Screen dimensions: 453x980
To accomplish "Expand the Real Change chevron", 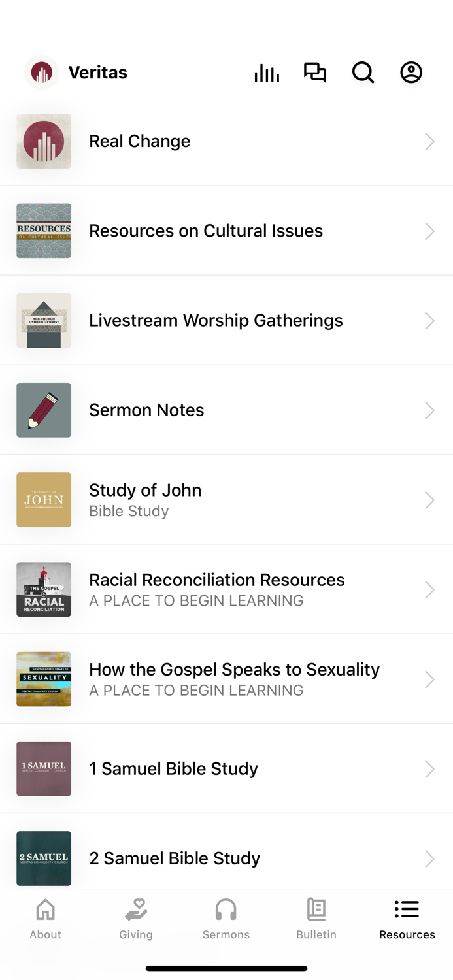I will point(429,141).
